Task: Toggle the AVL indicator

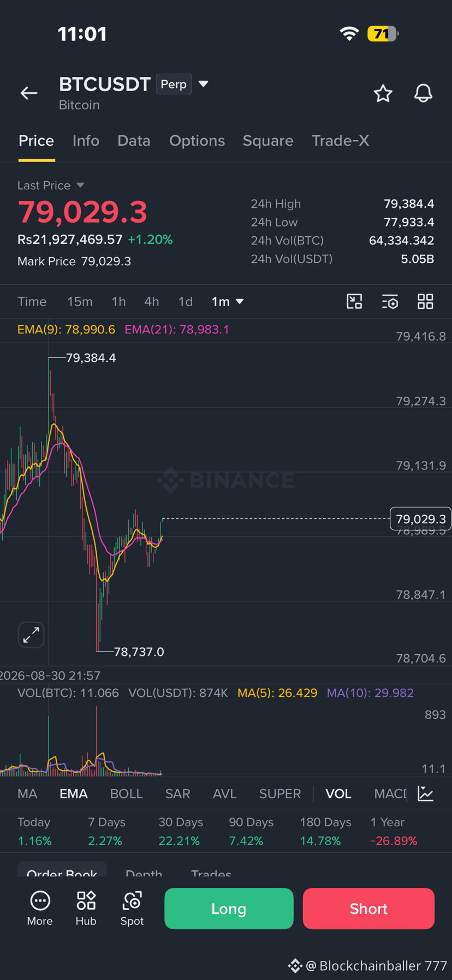Action: pos(224,793)
